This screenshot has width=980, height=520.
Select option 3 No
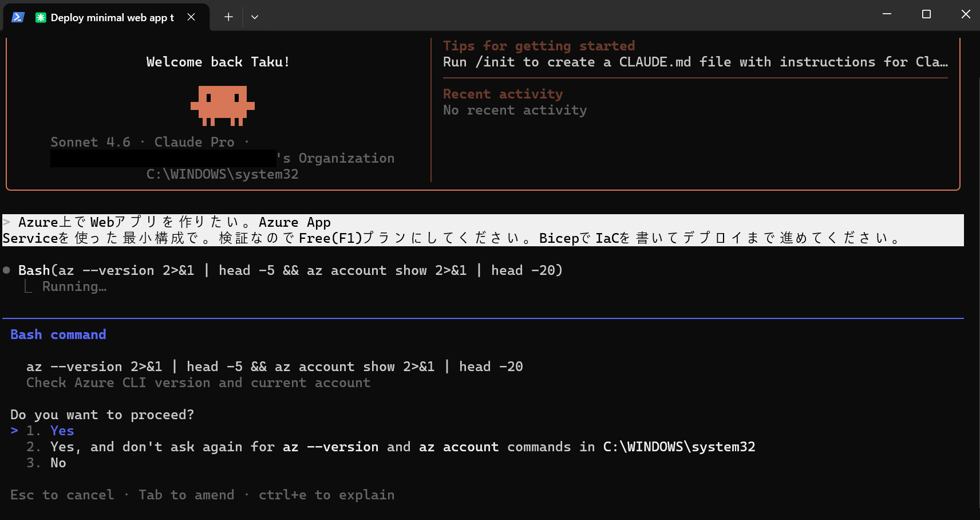(x=58, y=463)
